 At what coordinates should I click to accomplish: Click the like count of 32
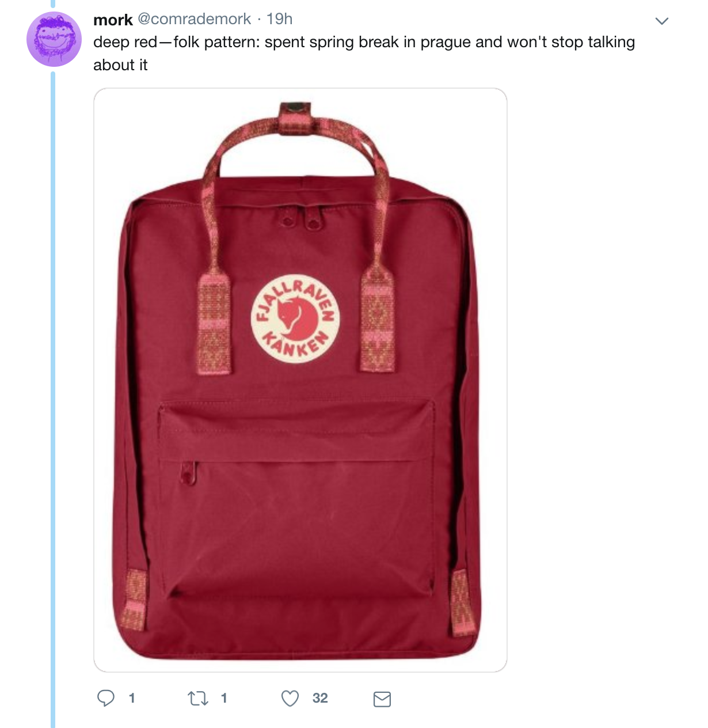click(x=320, y=699)
